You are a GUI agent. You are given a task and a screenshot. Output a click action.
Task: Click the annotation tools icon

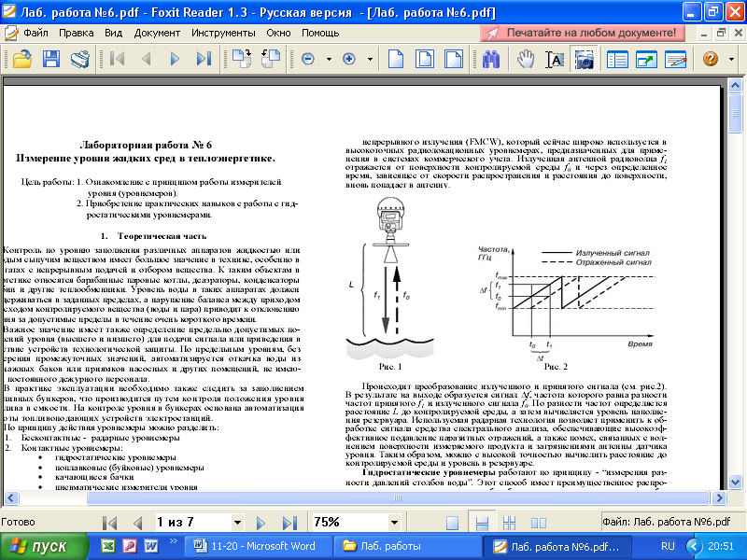pos(675,60)
